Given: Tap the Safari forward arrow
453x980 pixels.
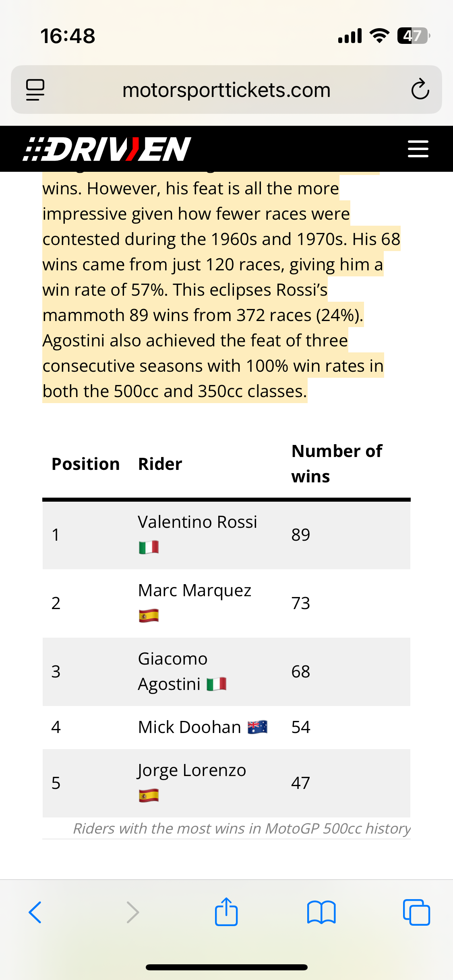Looking at the screenshot, I should pyautogui.click(x=132, y=912).
